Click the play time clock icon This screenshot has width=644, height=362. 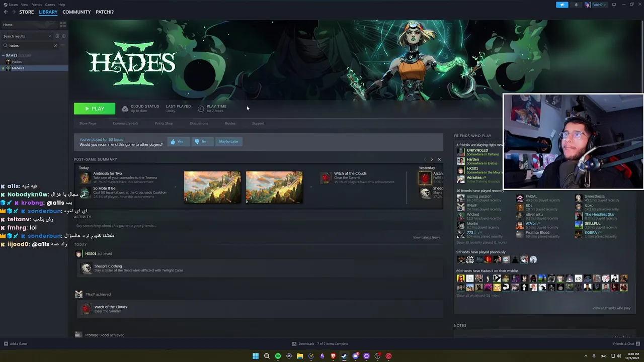point(201,109)
